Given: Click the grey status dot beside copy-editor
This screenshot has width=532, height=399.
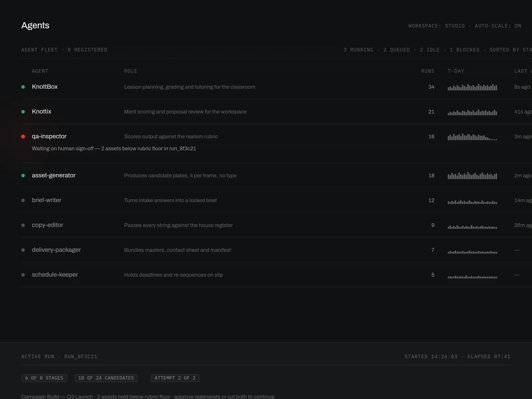Looking at the screenshot, I should [23, 225].
